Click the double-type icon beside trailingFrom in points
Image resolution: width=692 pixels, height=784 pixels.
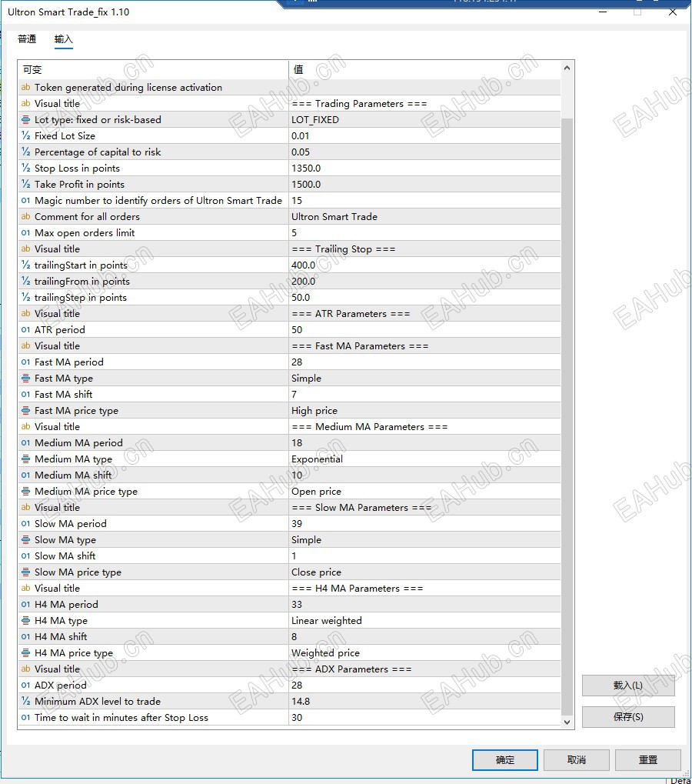tap(25, 282)
